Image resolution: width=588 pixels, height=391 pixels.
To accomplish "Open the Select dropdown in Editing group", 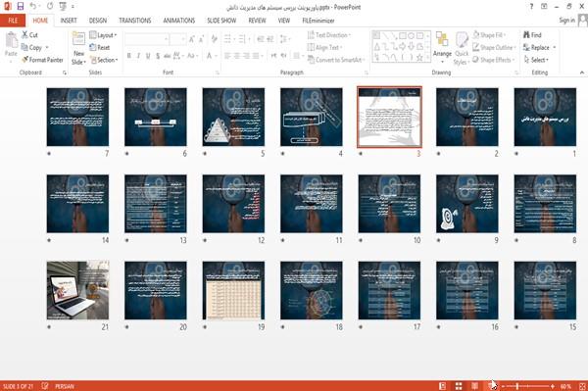I will point(536,60).
